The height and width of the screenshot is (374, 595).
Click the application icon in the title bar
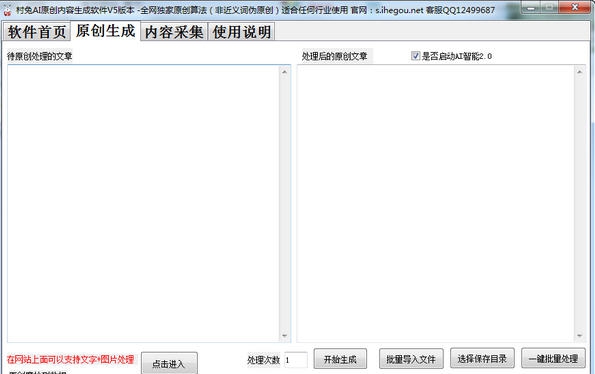click(7, 10)
